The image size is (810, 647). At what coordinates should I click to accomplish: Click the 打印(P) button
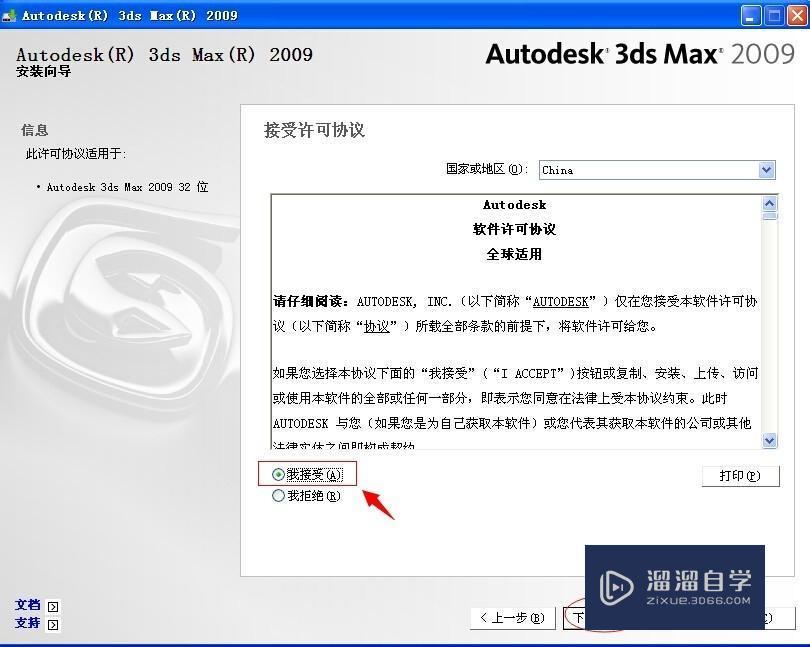[740, 476]
